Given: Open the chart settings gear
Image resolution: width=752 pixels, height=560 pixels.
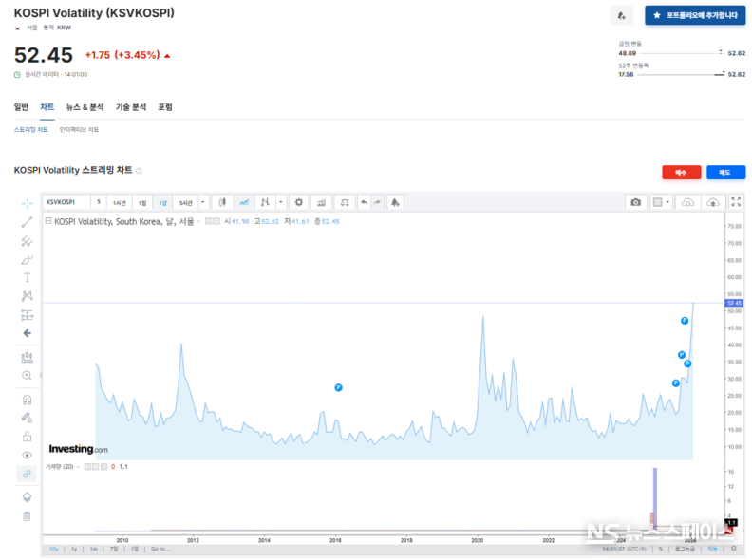Looking at the screenshot, I should point(298,202).
